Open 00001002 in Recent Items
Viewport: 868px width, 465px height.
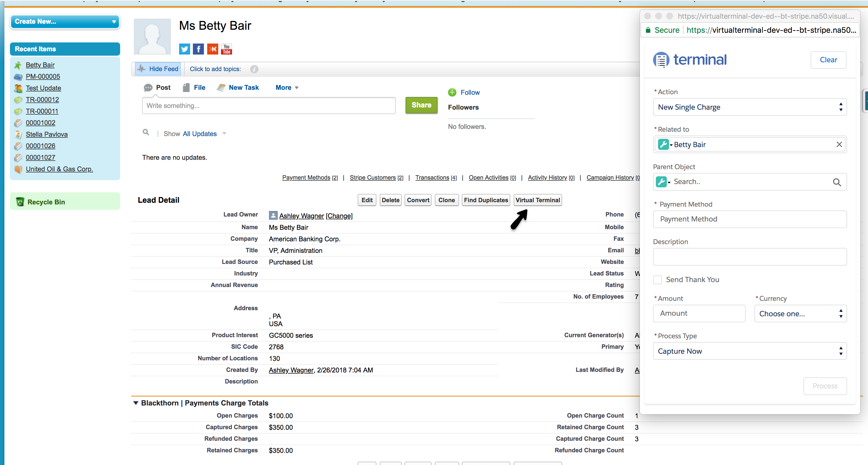coord(41,123)
